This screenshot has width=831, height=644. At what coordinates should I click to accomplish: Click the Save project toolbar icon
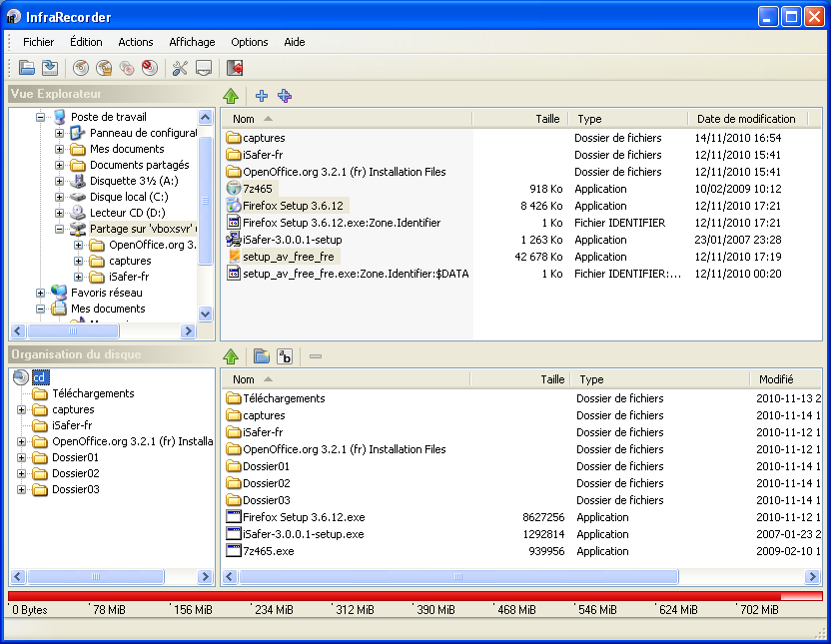(49, 68)
